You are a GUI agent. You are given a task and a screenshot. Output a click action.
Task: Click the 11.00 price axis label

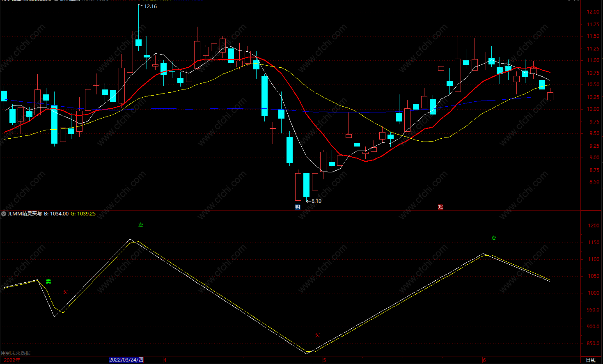pos(593,60)
